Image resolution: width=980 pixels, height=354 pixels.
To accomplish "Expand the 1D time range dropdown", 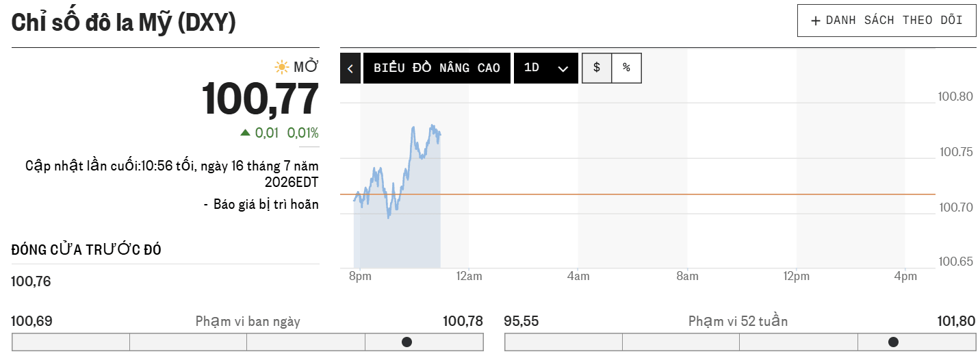I will point(546,68).
